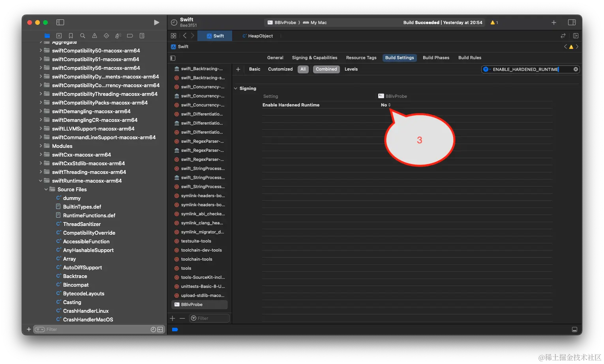Screen dimensions: 604x364
Task: Add a new target with the plus icon
Action: [x=173, y=318]
